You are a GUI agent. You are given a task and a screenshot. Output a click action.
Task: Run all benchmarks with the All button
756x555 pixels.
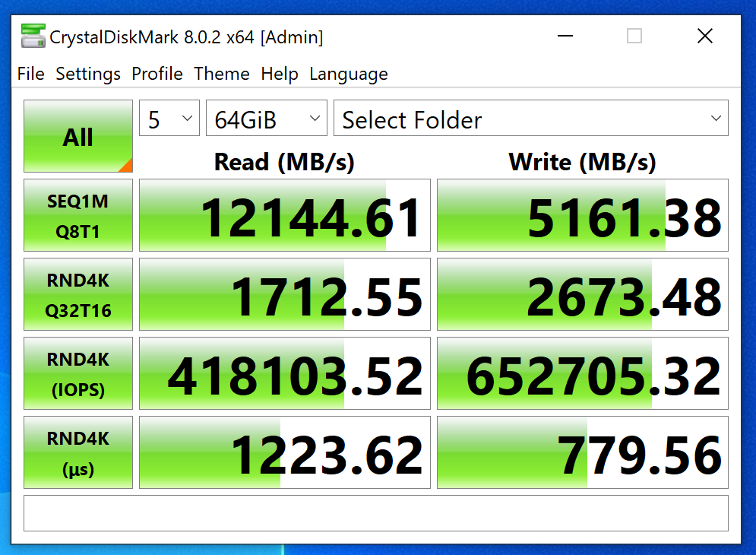(x=78, y=136)
